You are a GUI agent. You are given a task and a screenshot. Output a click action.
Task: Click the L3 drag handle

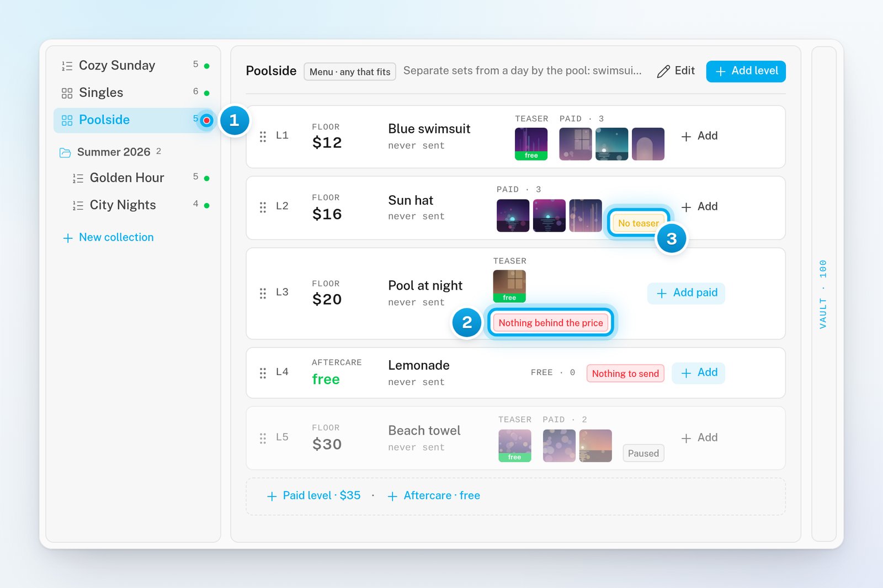tap(263, 293)
